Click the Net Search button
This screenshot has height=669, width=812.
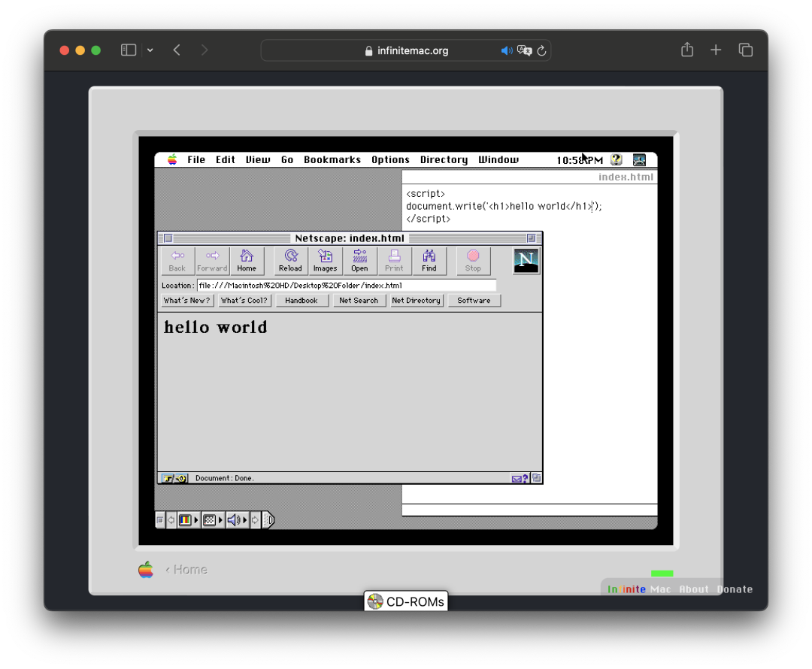[359, 301]
